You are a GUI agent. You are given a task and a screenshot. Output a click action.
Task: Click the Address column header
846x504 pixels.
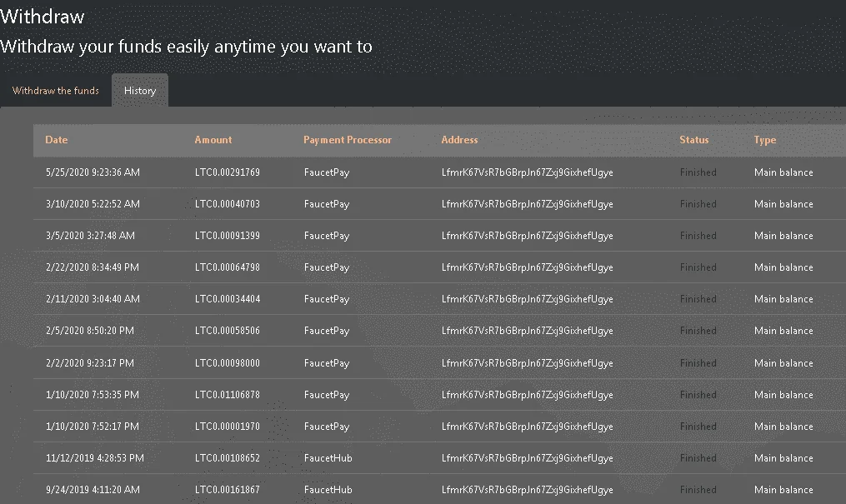(460, 140)
